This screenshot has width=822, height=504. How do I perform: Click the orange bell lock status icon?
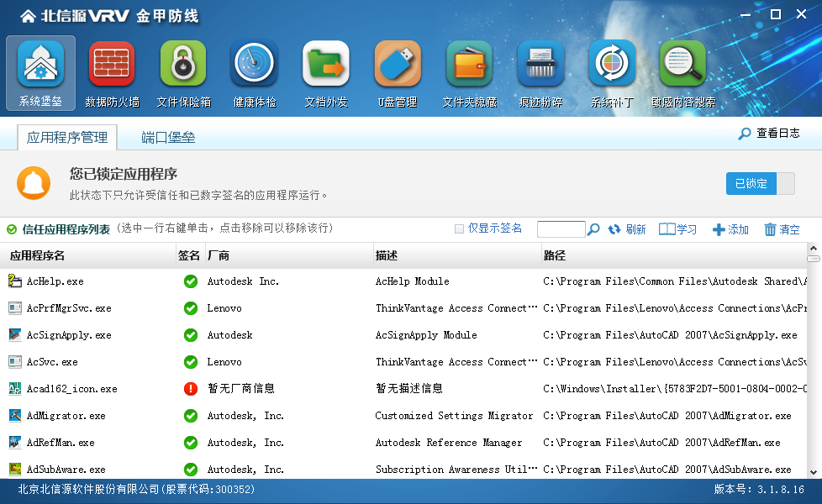click(x=34, y=183)
